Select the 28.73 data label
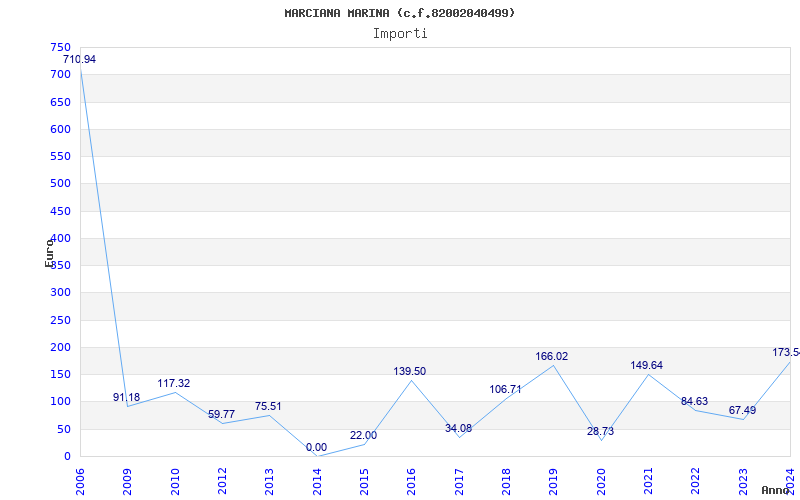This screenshot has width=800, height=500. point(601,431)
